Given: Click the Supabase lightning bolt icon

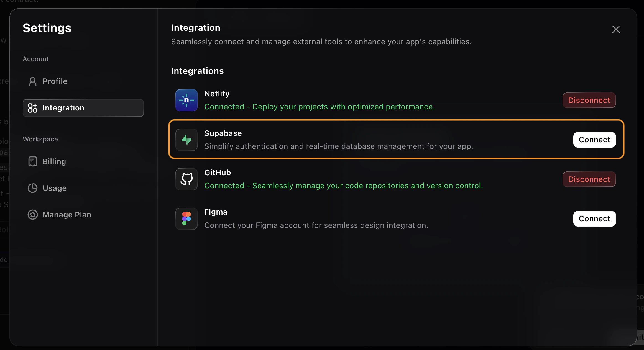Looking at the screenshot, I should click(x=186, y=140).
